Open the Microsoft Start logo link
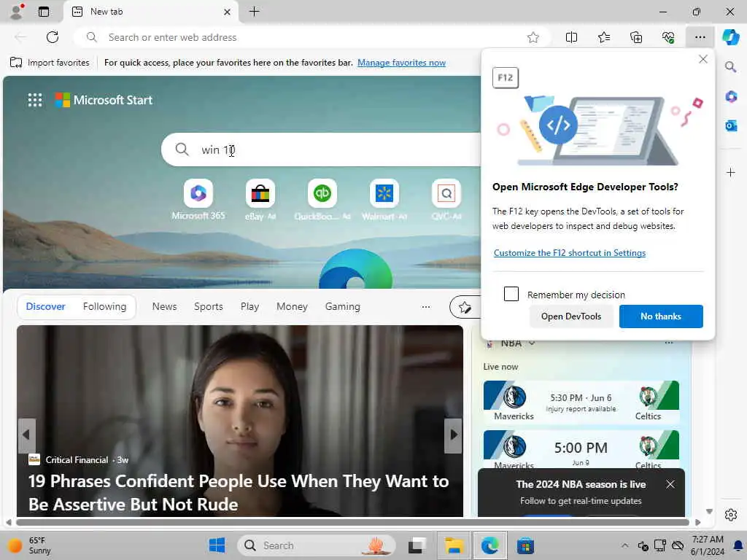Image resolution: width=747 pixels, height=560 pixels. tap(104, 100)
